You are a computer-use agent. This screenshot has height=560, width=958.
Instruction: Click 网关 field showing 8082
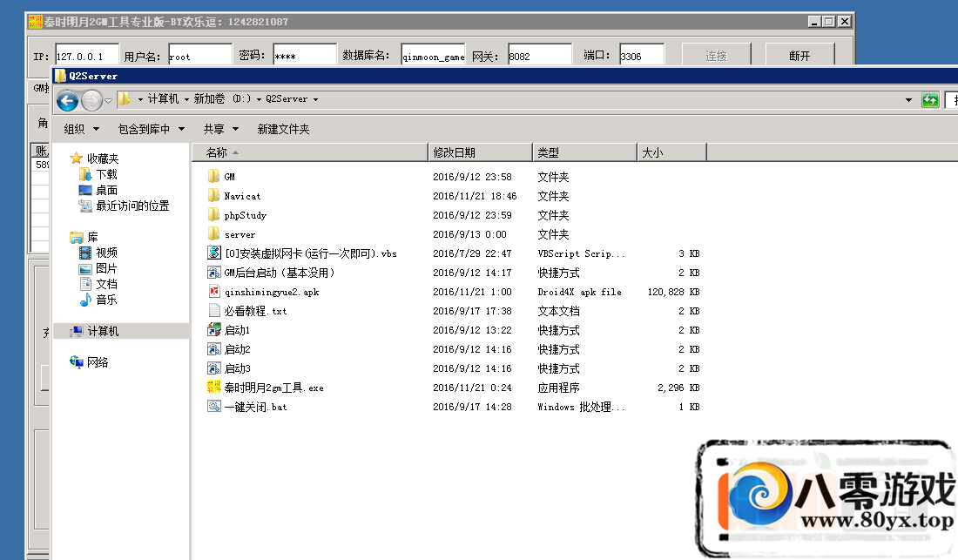coord(539,57)
